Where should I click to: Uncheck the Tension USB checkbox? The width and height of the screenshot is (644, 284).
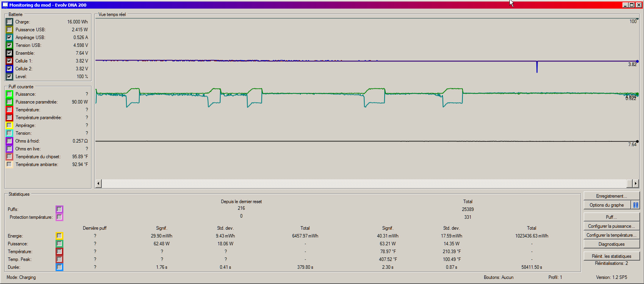pyautogui.click(x=9, y=45)
